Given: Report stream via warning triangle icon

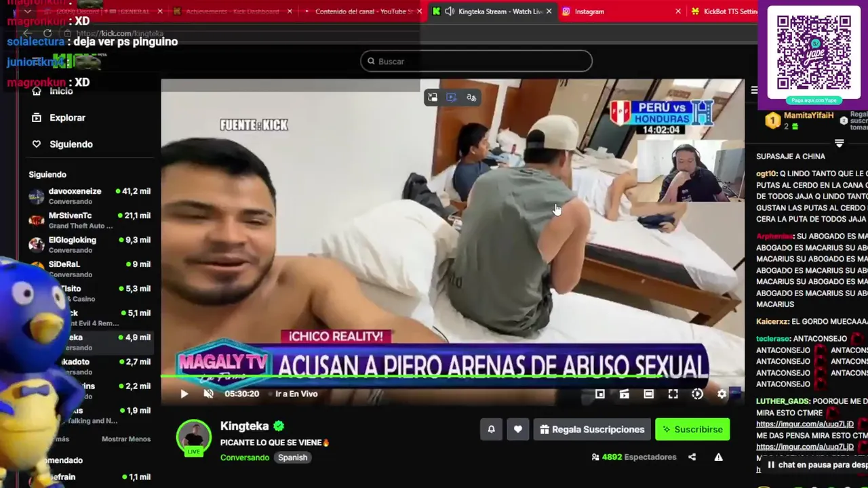Looking at the screenshot, I should click(x=718, y=457).
